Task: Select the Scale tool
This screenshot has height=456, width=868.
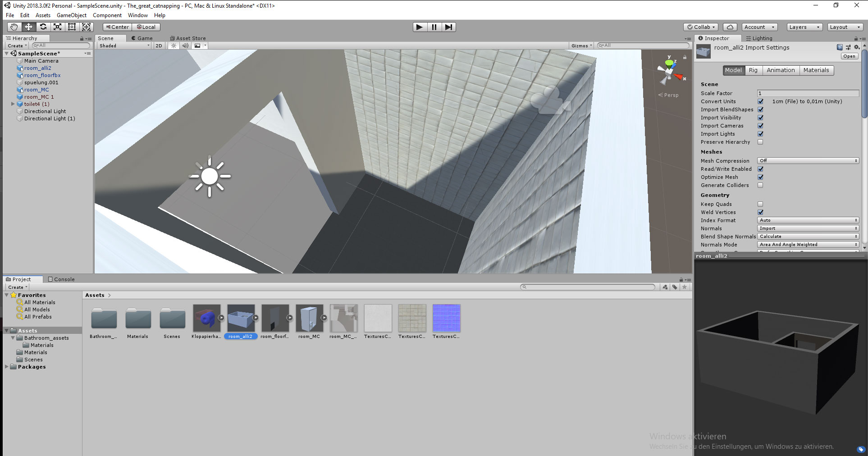Action: pos(57,27)
